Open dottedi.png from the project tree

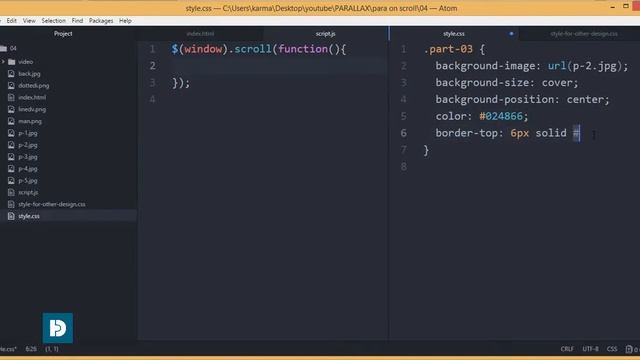[33, 85]
